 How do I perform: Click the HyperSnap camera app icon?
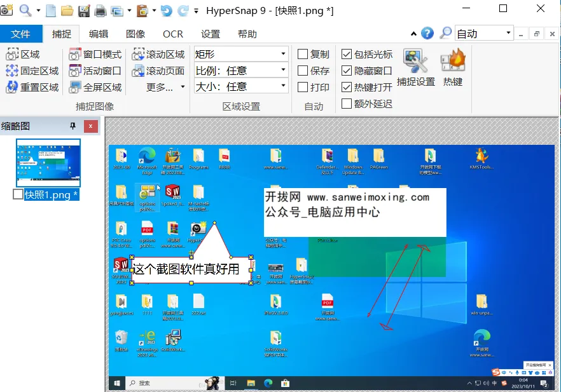tap(6, 10)
